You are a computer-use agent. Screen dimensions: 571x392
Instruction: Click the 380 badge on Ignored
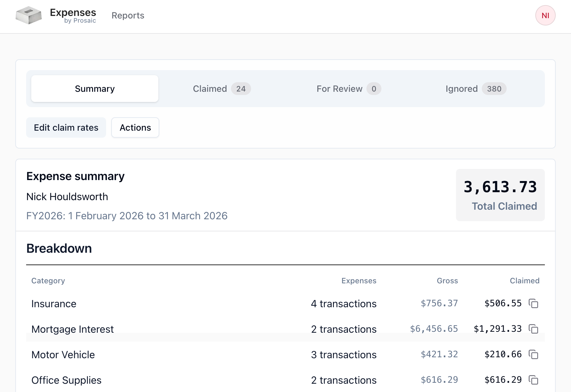494,89
